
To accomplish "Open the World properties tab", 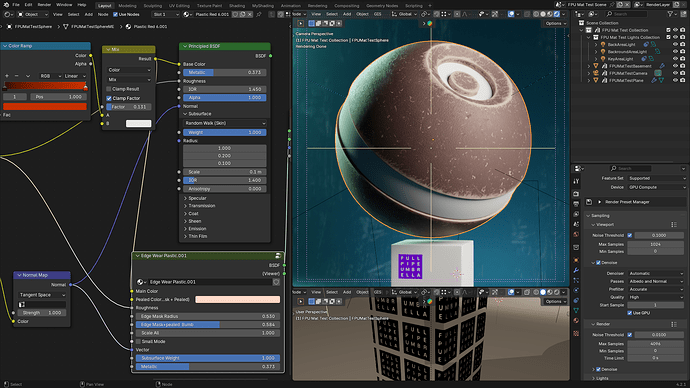I will point(576,234).
